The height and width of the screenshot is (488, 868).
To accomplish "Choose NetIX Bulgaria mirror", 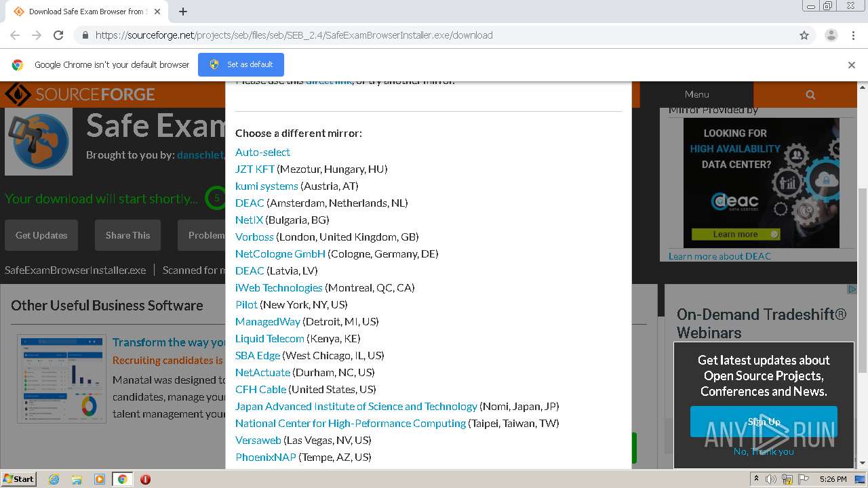I will click(x=249, y=220).
